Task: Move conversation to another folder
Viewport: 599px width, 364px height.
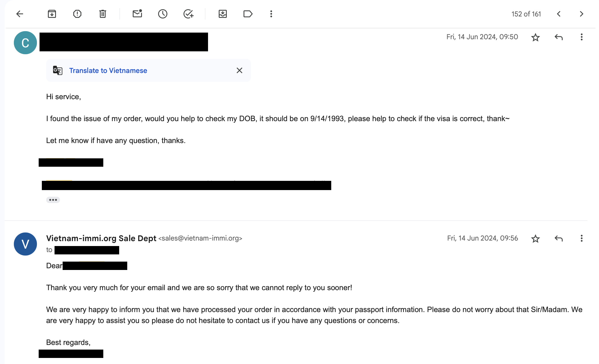Action: coord(223,14)
